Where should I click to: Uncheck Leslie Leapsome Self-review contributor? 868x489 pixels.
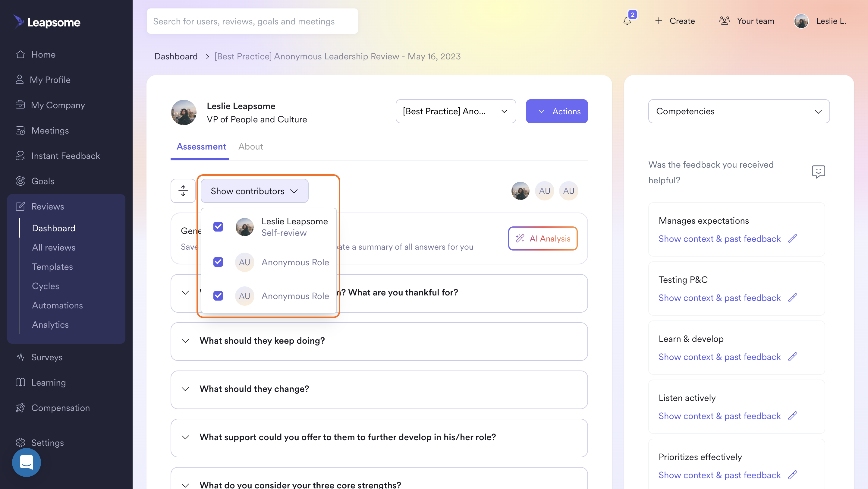[218, 226]
